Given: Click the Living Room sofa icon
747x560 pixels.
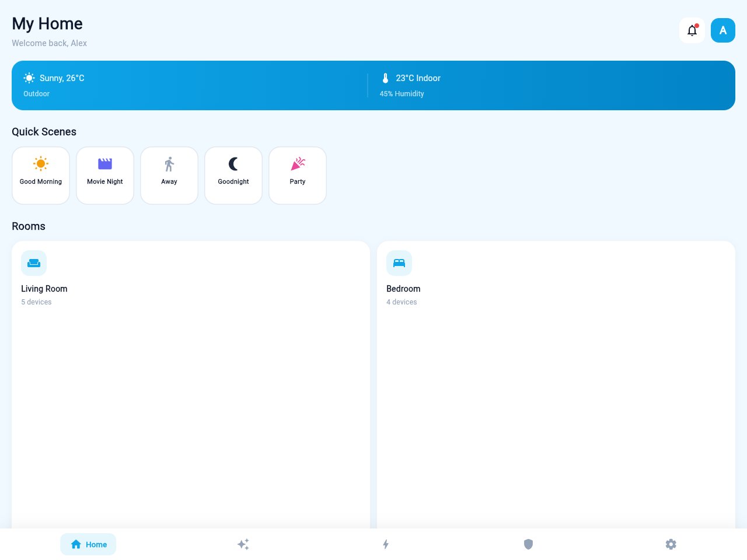Looking at the screenshot, I should pyautogui.click(x=34, y=263).
